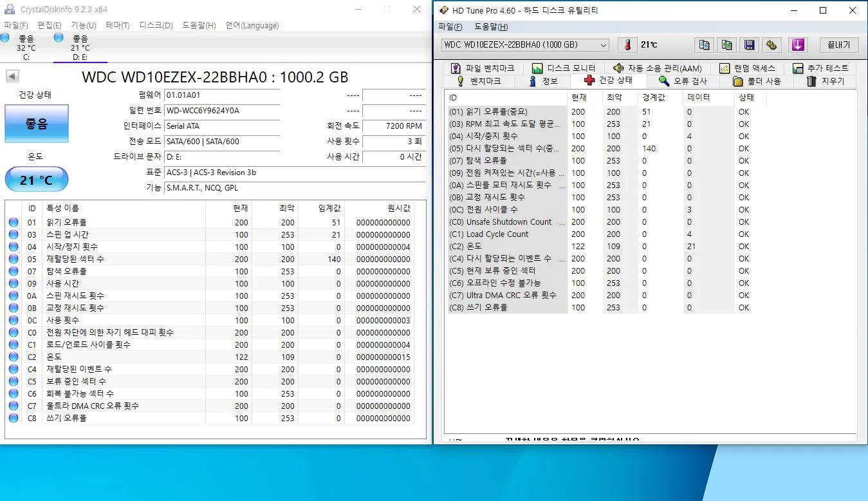This screenshot has height=501, width=868.
Task: Click serial number field WD-WCC6Y9624Y0A
Action: (221, 111)
